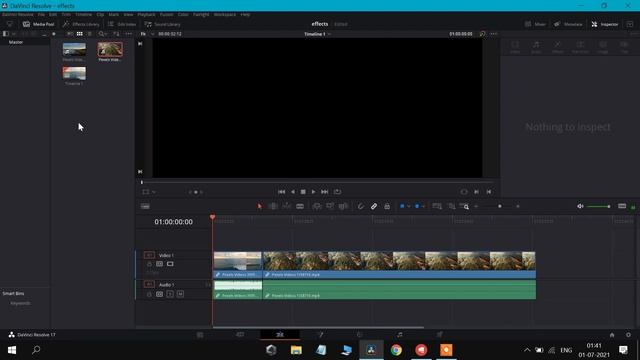Open Project Manager home icon
The height and width of the screenshot is (360, 640).
pos(612,335)
